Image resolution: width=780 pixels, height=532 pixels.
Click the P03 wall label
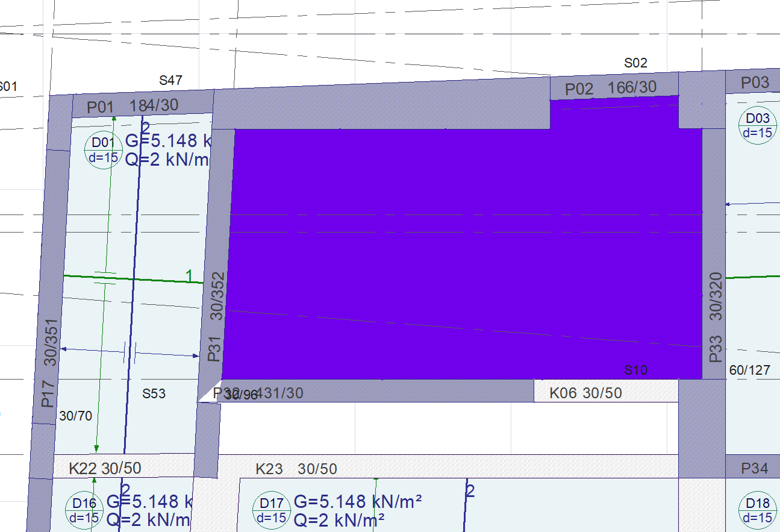point(755,83)
